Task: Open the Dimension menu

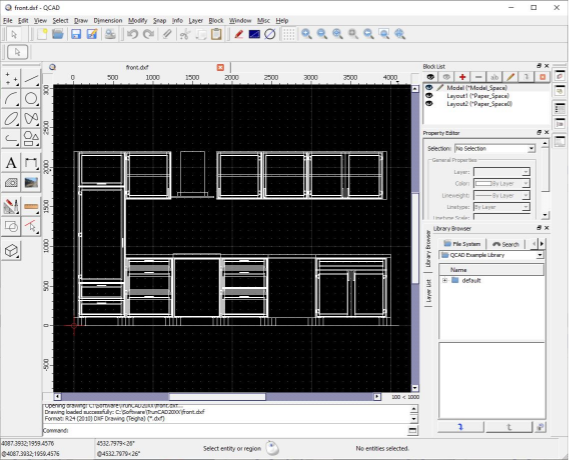Action: tap(108, 21)
